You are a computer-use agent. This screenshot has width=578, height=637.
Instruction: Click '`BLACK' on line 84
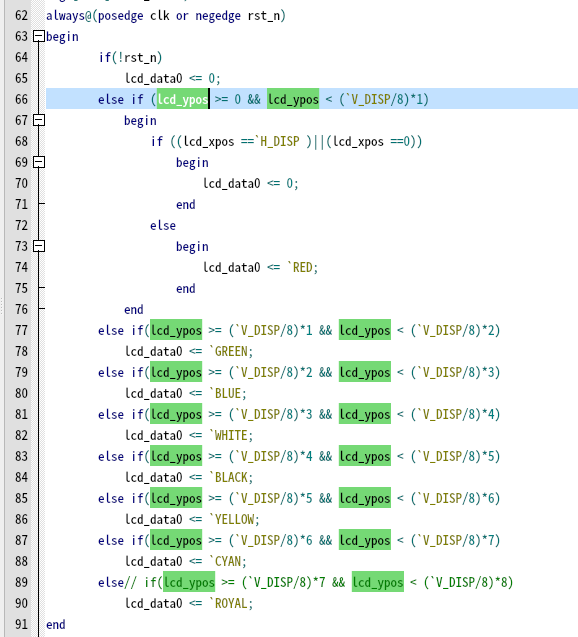[228, 477]
